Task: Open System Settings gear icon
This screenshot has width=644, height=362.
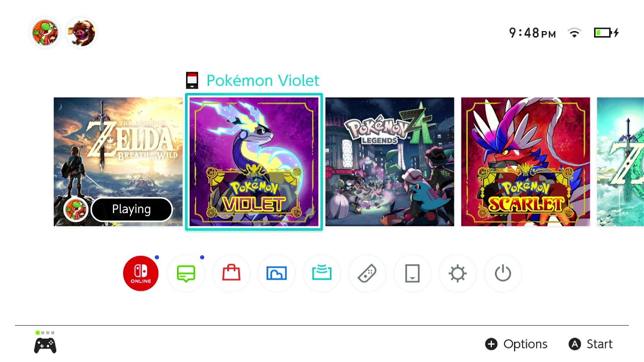Action: click(458, 274)
